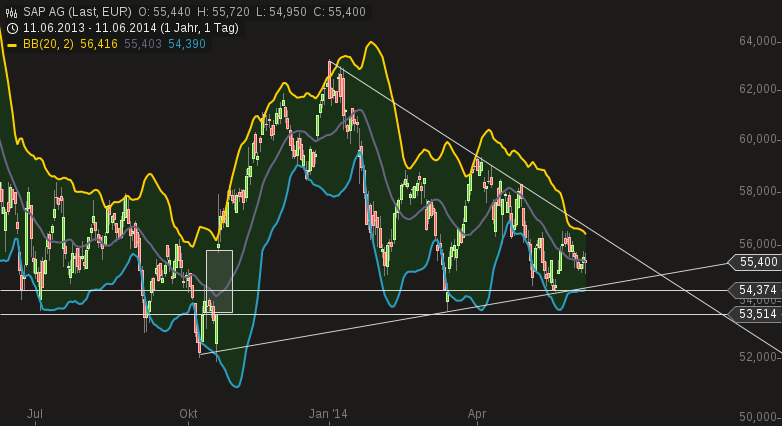Image resolution: width=782 pixels, height=426 pixels.
Task: Click the 50,000 price axis label
Action: pyautogui.click(x=758, y=417)
